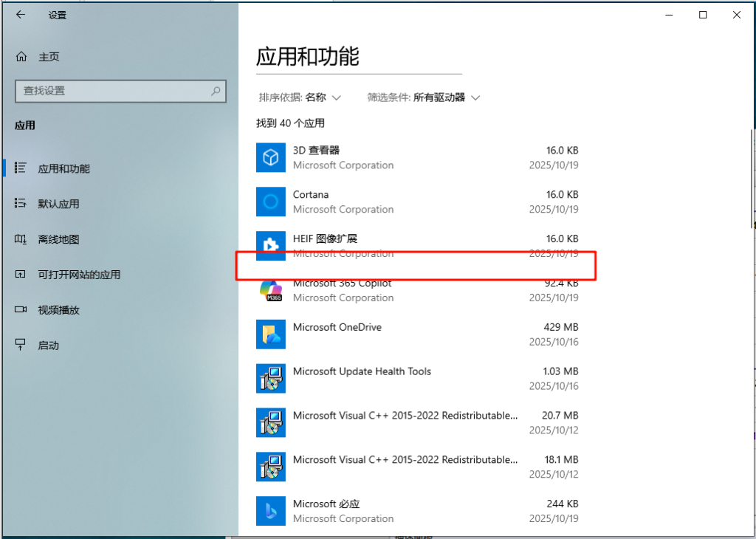Viewport: 756px width, 539px height.
Task: Click the Microsoft Update Health Tools icon
Action: click(x=270, y=378)
